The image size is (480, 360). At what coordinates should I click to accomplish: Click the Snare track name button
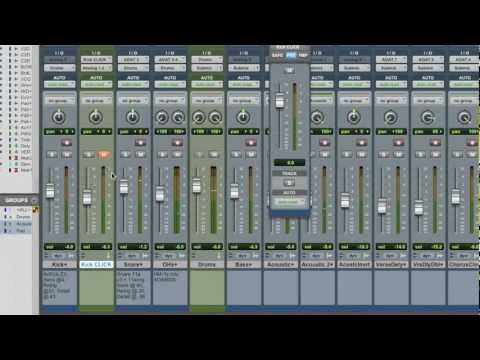click(133, 264)
